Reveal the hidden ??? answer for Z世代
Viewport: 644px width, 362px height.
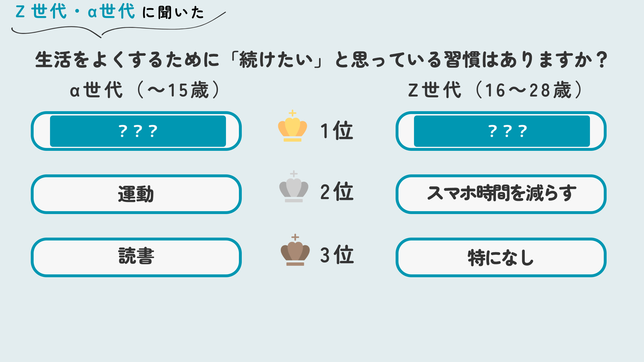coord(502,131)
